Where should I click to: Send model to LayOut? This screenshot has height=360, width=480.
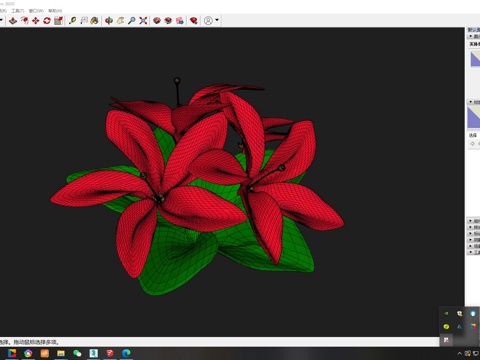coord(180,21)
